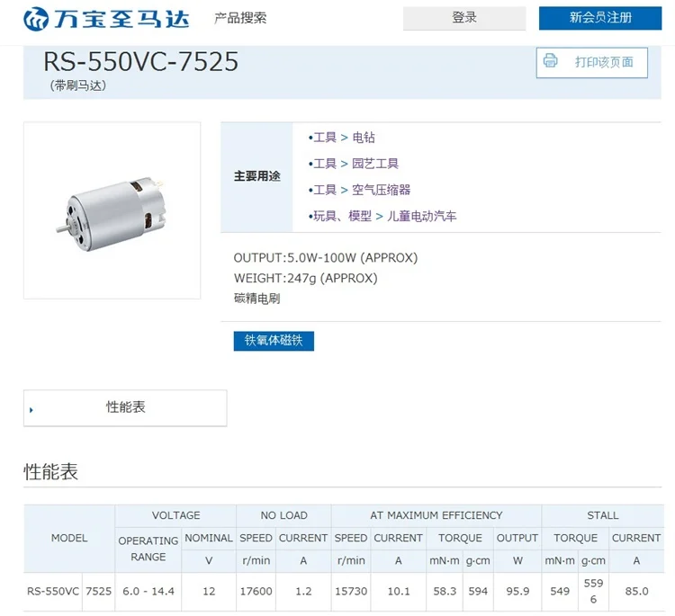Click the max efficiency speed value 15730

pos(351,592)
